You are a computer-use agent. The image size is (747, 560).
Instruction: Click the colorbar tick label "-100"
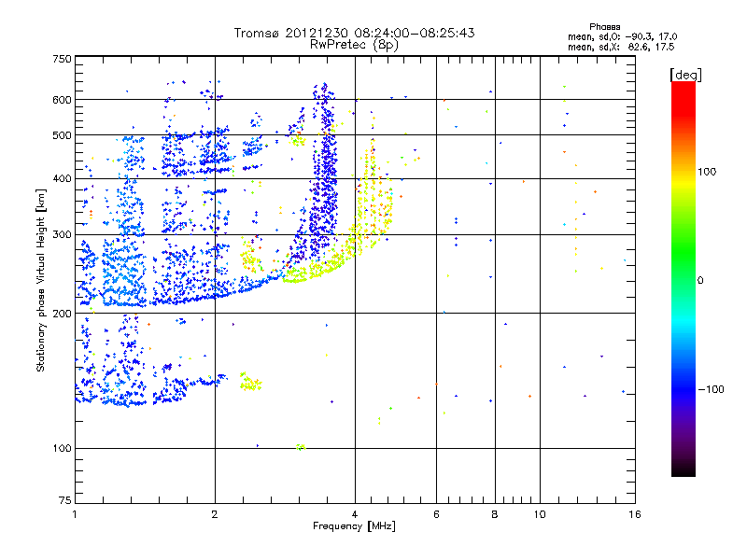(711, 389)
